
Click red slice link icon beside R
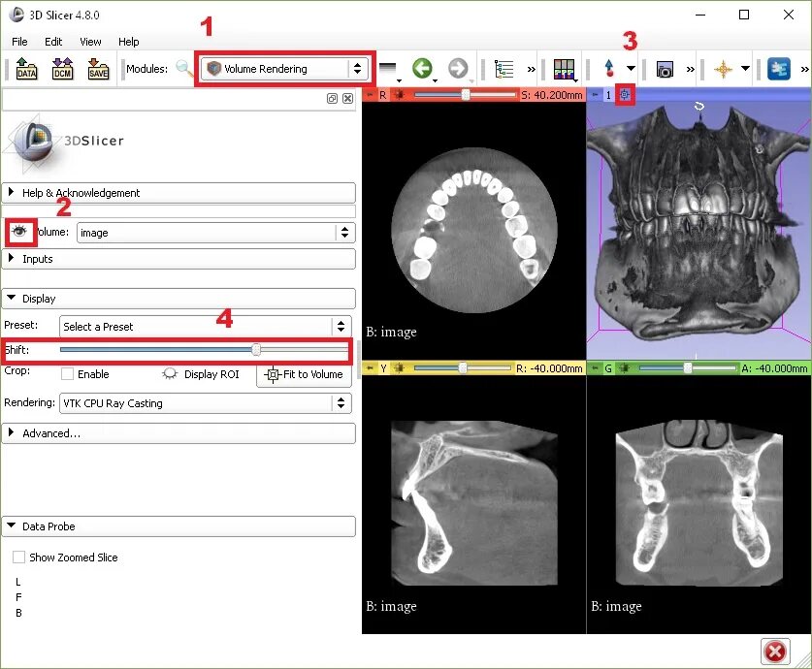point(400,95)
